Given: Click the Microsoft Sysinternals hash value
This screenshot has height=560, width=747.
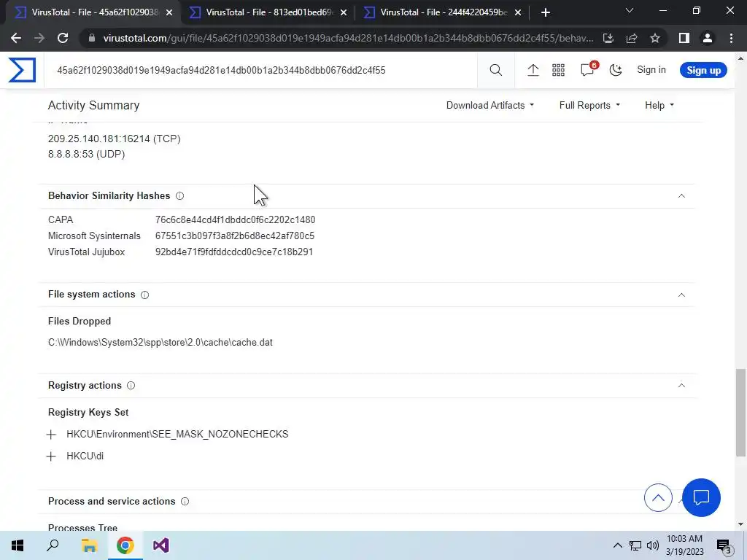Looking at the screenshot, I should coord(235,236).
